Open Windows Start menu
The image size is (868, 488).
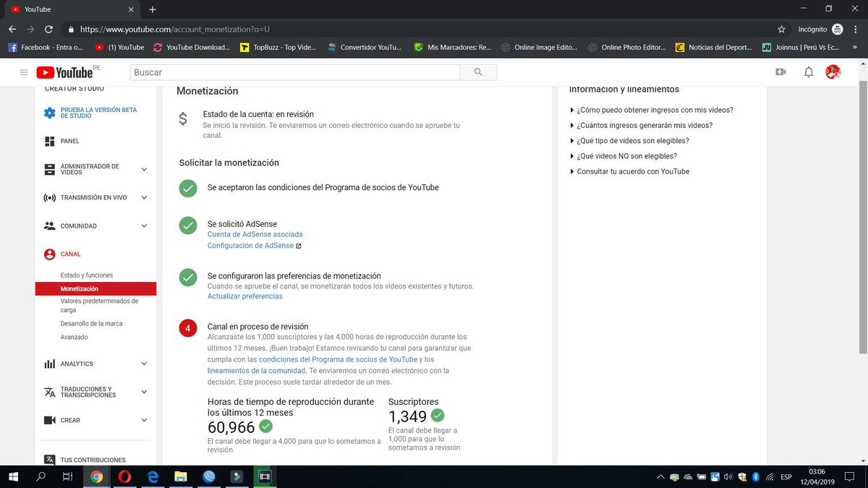pos(12,476)
